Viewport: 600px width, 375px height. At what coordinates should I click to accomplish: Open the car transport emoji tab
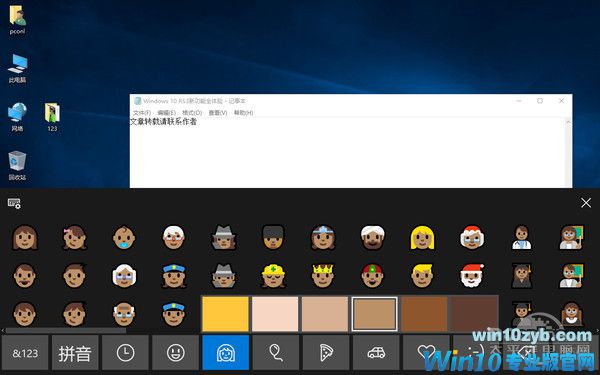tap(376, 353)
